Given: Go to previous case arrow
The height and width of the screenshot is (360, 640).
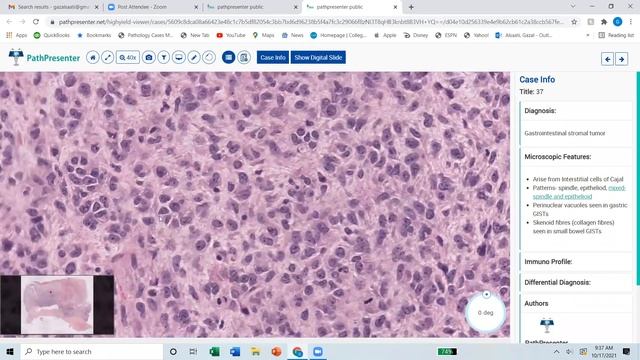Looking at the screenshot, I should [x=607, y=59].
